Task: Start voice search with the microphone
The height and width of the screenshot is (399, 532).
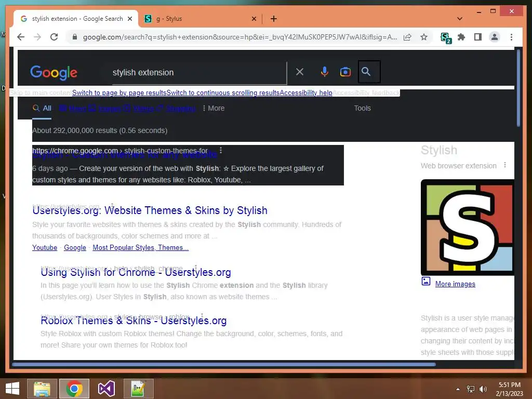Action: tap(324, 72)
